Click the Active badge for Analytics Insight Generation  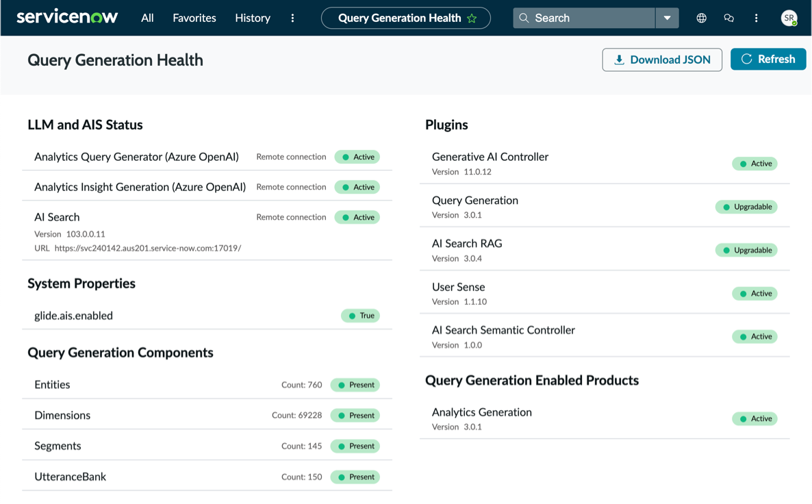click(x=357, y=187)
